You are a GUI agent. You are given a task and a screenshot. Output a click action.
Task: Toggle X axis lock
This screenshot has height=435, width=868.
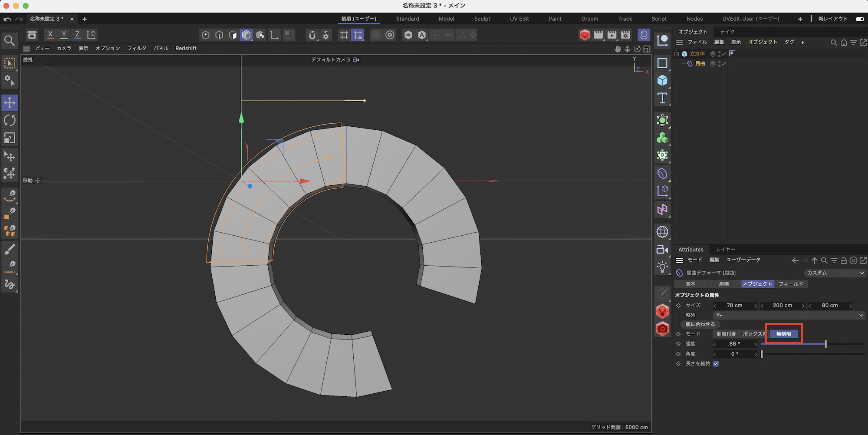(50, 35)
